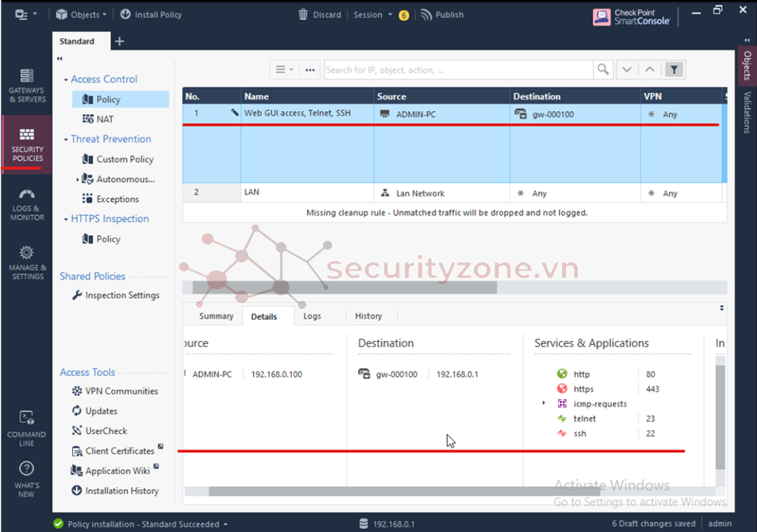This screenshot has width=757, height=532.
Task: Select Policy under Access Control
Action: pos(120,99)
